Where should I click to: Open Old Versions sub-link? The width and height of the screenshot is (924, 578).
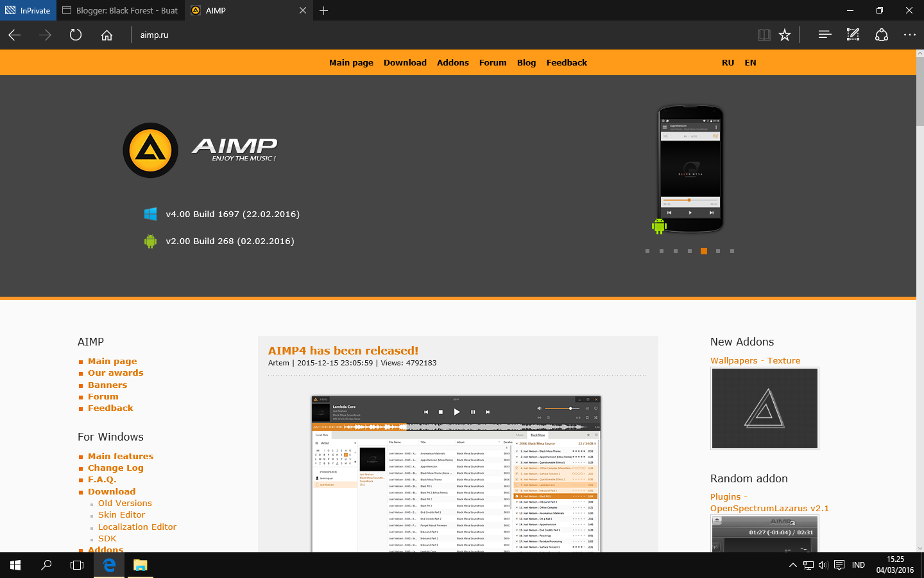(x=125, y=503)
